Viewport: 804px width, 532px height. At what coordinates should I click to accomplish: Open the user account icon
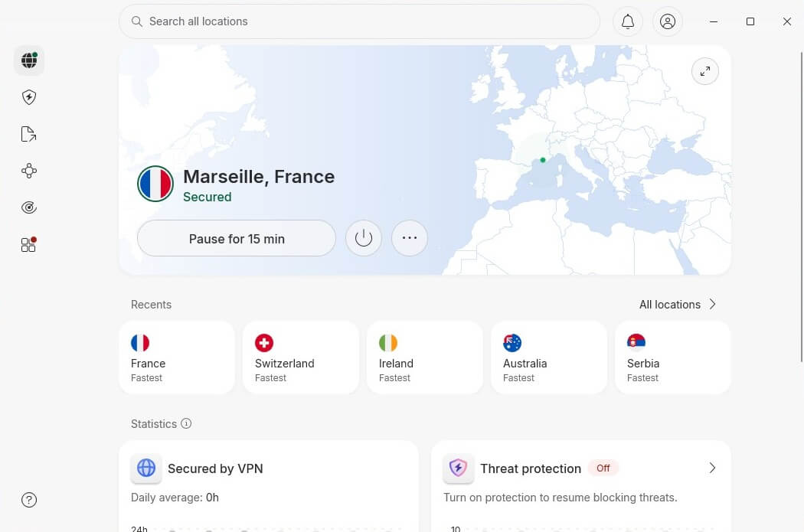(x=668, y=21)
